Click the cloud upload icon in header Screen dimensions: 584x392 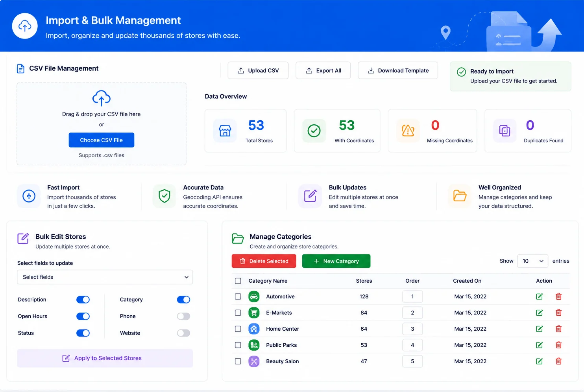point(25,26)
